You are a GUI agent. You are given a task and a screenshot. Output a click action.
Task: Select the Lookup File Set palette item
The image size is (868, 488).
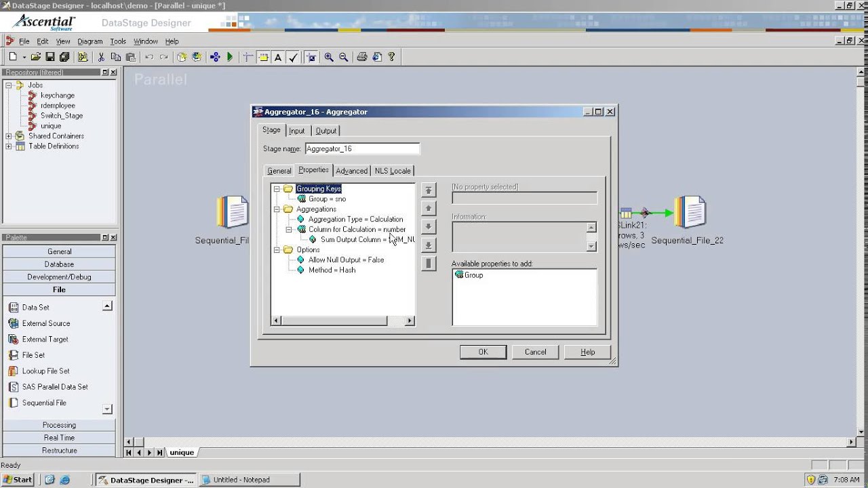(x=45, y=371)
